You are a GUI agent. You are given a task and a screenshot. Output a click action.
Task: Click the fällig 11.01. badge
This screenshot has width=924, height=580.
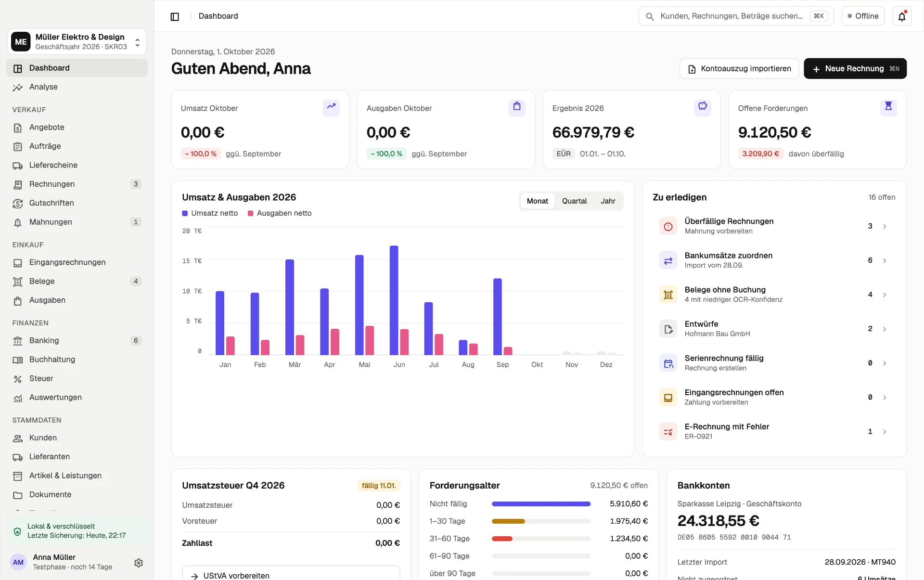[x=379, y=486]
